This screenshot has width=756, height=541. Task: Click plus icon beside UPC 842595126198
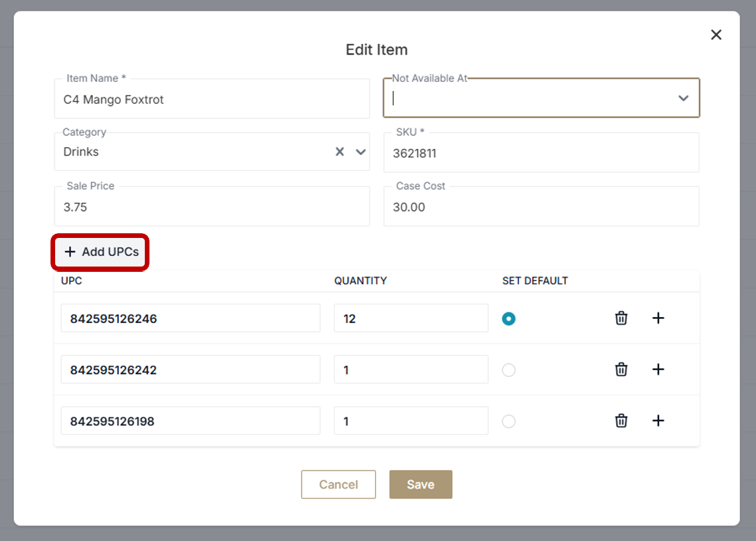point(658,421)
